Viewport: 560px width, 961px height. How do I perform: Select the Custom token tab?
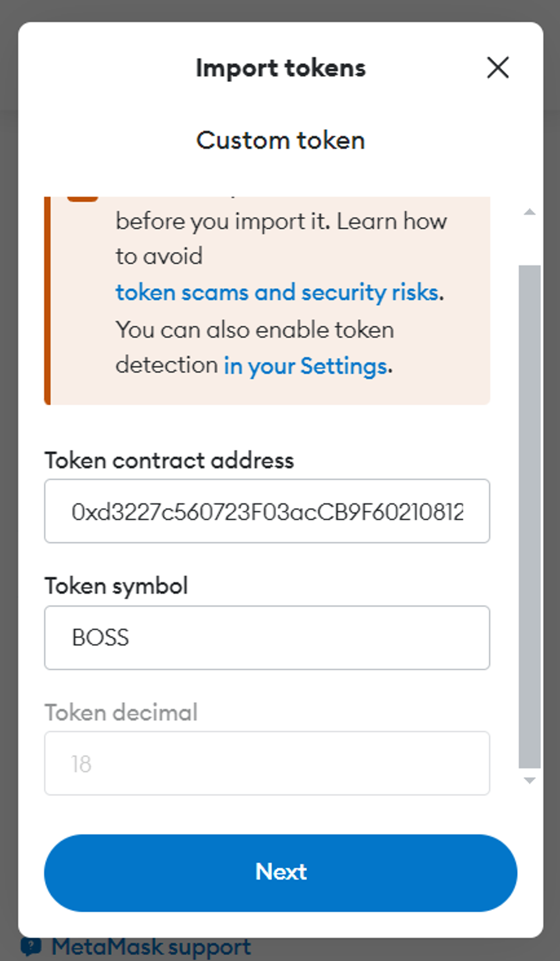281,140
